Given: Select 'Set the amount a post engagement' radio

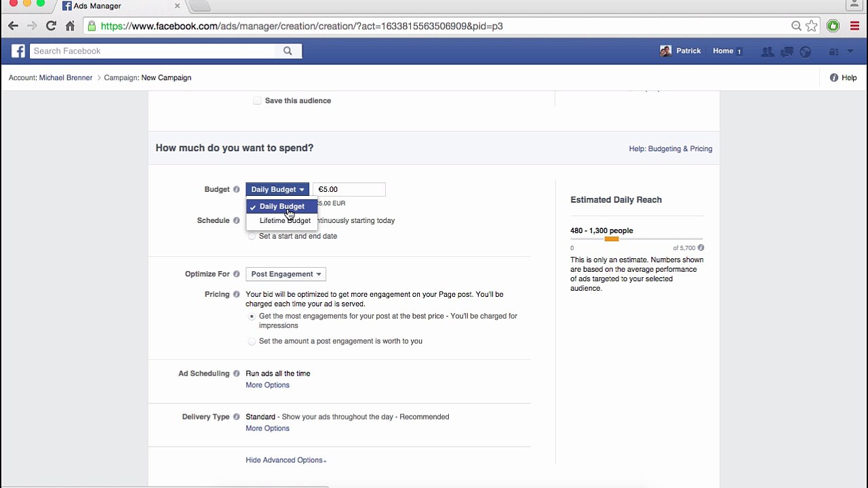Looking at the screenshot, I should 252,341.
